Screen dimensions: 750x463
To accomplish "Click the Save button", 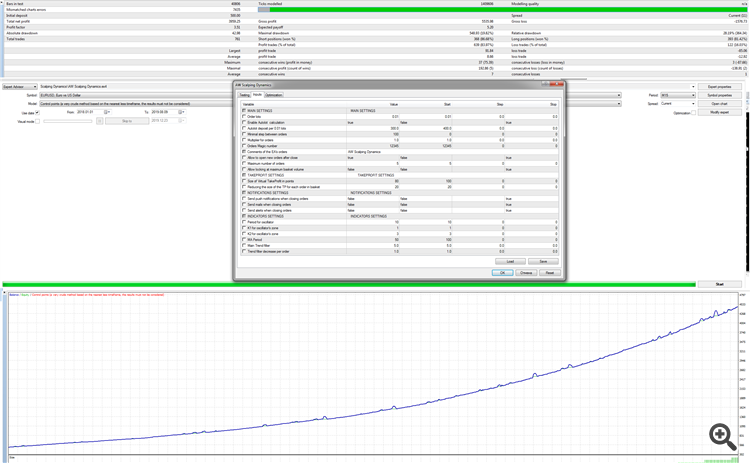I will pos(543,262).
